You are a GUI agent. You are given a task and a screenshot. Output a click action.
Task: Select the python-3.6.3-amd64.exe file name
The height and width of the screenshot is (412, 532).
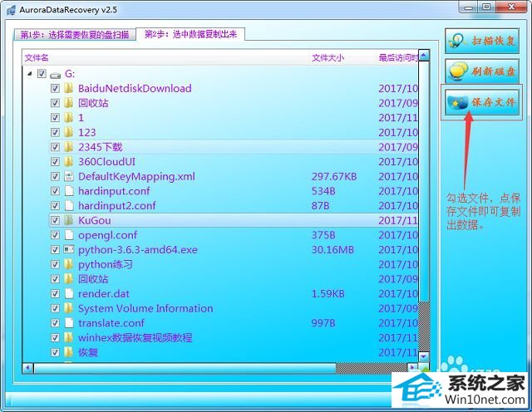(138, 250)
